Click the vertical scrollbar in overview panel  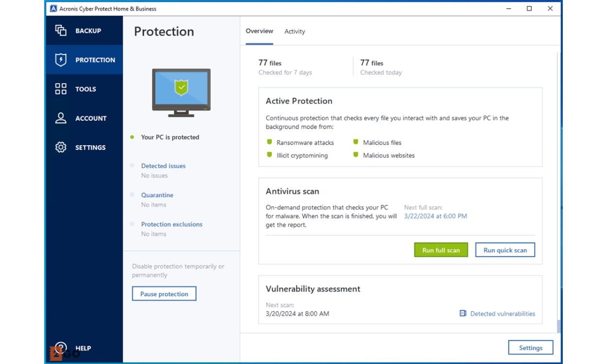pyautogui.click(x=558, y=194)
